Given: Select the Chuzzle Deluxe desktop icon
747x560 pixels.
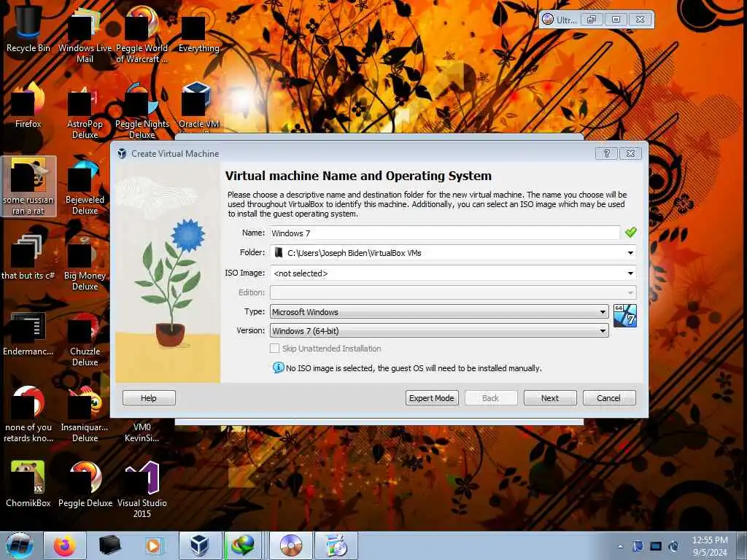Looking at the screenshot, I should click(85, 338).
